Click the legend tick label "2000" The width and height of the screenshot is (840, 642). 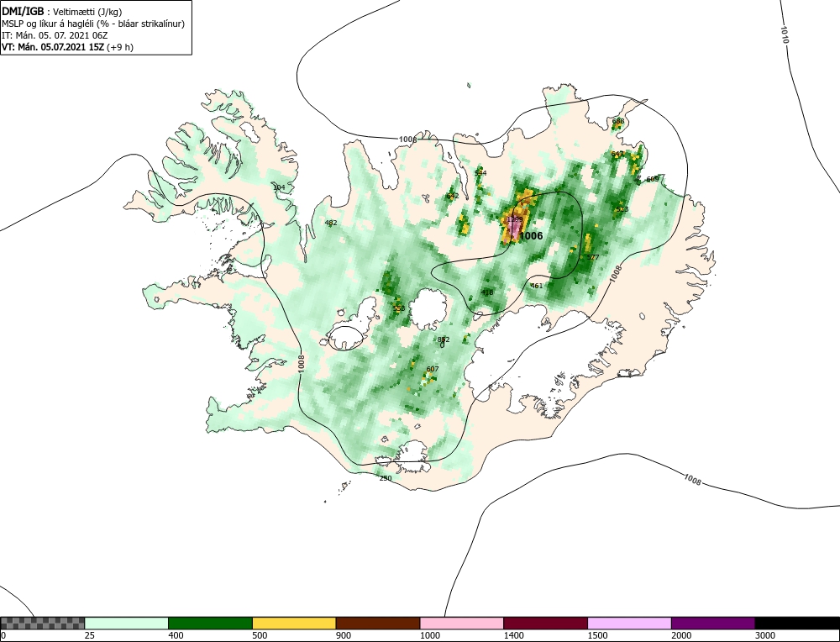click(681, 635)
